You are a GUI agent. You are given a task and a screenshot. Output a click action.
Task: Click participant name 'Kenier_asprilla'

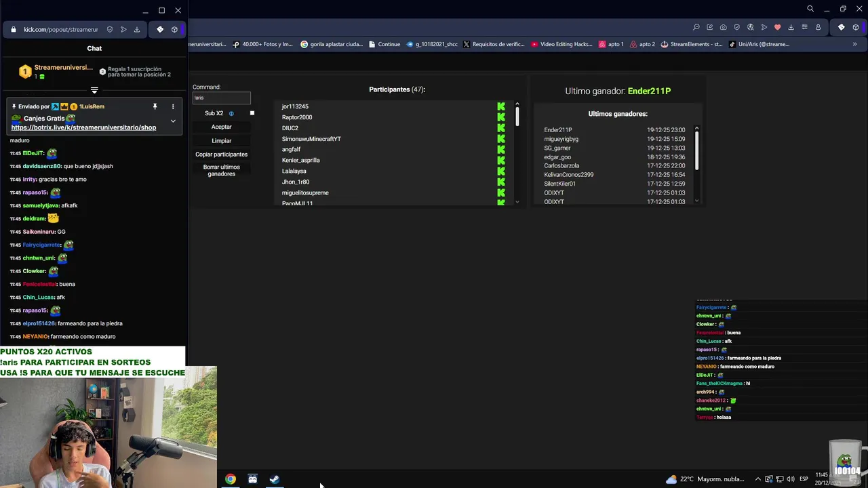click(x=300, y=160)
